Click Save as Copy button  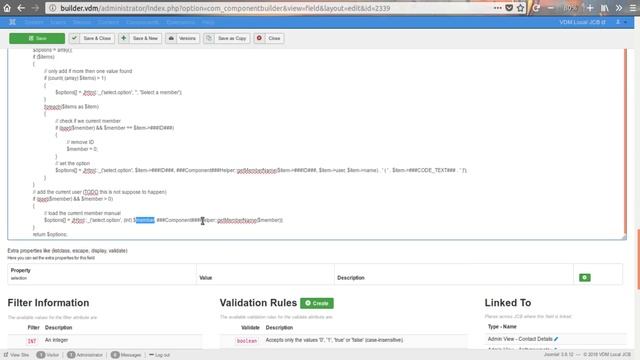point(227,38)
